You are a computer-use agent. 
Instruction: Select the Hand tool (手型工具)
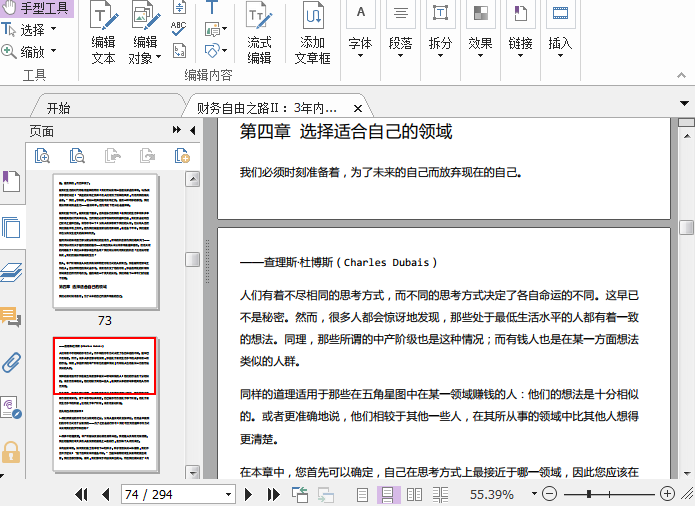point(36,8)
